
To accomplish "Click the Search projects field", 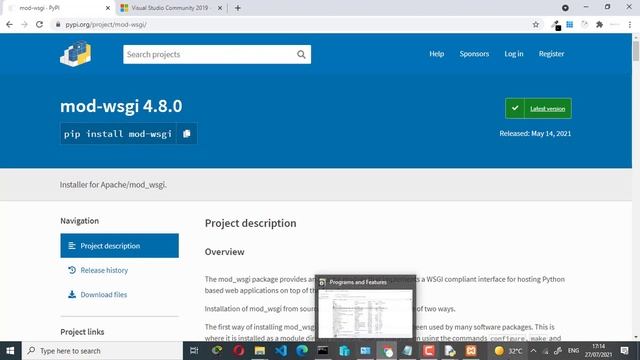I will tap(217, 54).
